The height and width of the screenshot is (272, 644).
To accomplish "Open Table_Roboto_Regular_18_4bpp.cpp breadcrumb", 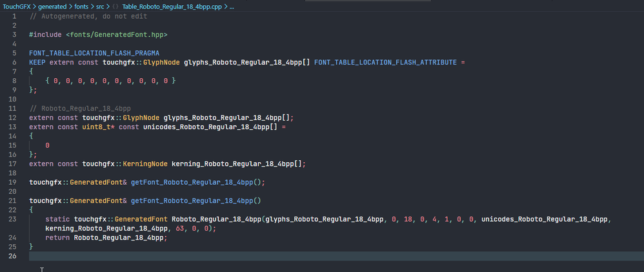I will pyautogui.click(x=172, y=7).
